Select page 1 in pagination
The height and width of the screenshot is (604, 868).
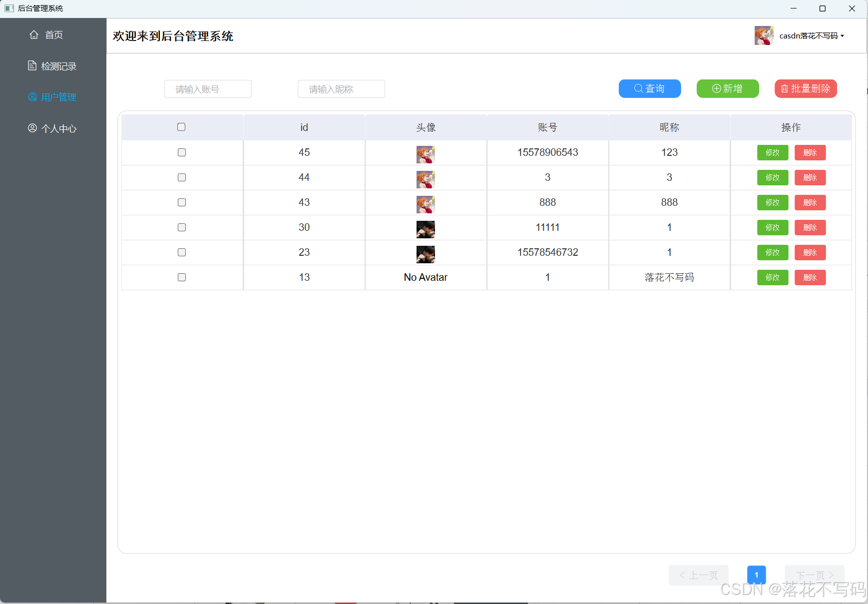pyautogui.click(x=757, y=575)
